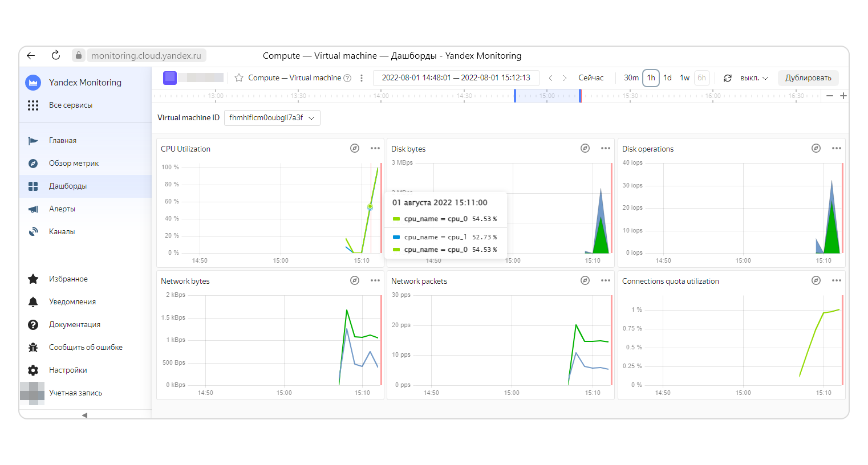The image size is (868, 465).
Task: Open Network bytes chart in explorer icon
Action: [355, 280]
